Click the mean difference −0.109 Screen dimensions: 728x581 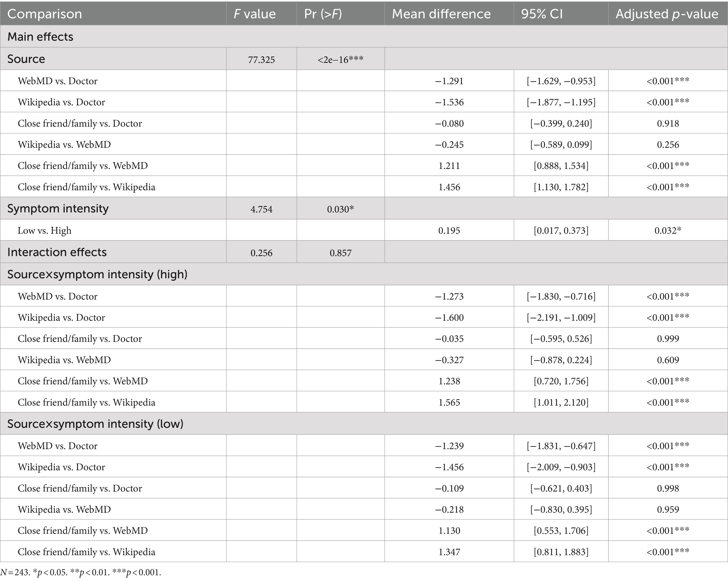click(449, 488)
